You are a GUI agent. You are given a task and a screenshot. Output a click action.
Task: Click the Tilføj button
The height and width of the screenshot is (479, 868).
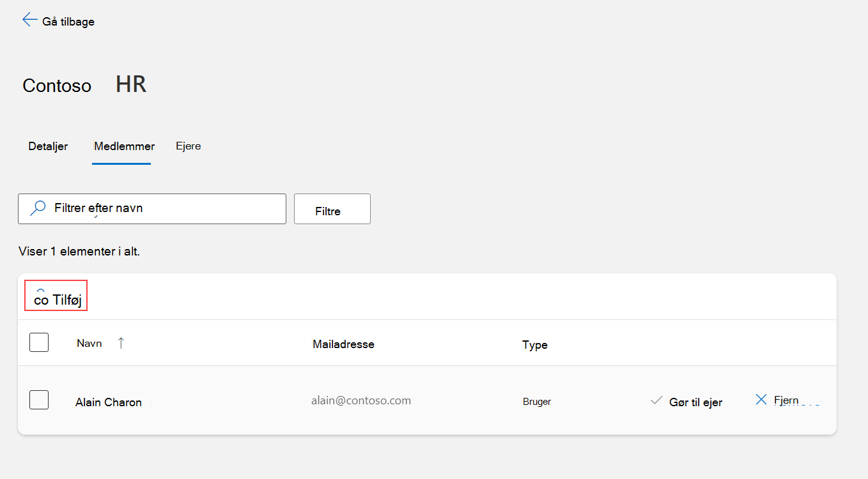tap(56, 296)
